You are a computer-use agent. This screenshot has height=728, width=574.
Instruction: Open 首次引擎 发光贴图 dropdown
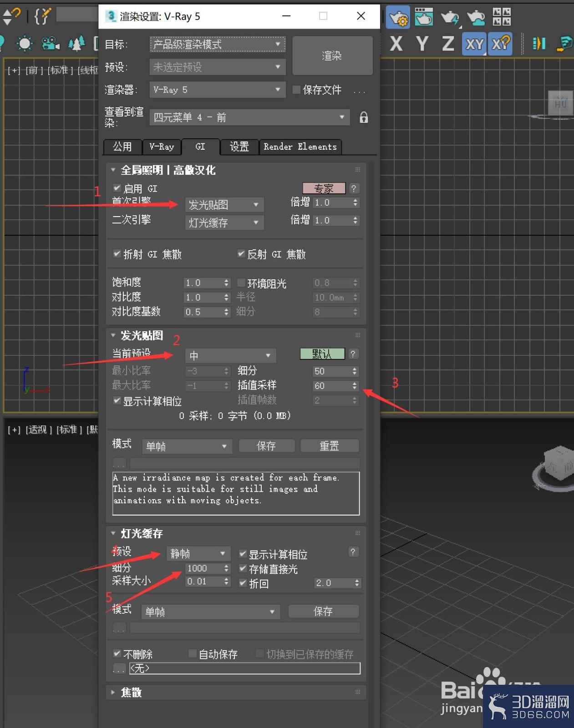[x=224, y=205]
